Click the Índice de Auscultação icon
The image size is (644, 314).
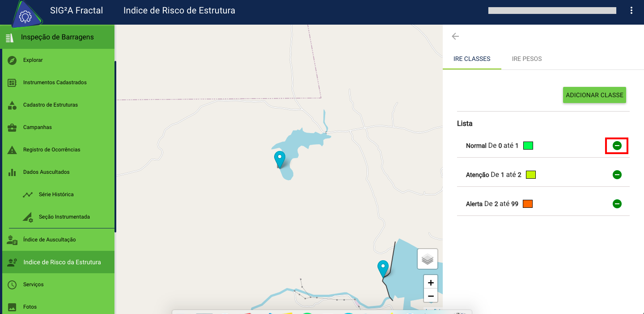(x=12, y=240)
